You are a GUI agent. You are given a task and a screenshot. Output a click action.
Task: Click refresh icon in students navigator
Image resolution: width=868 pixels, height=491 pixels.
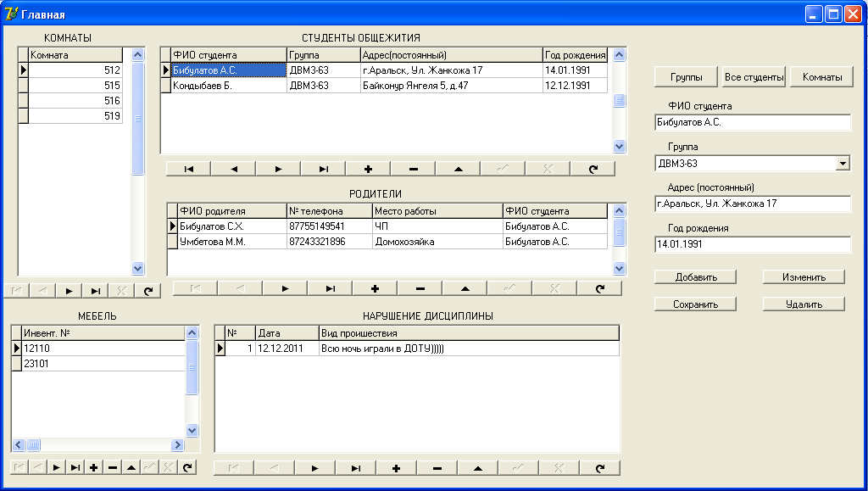coord(593,169)
